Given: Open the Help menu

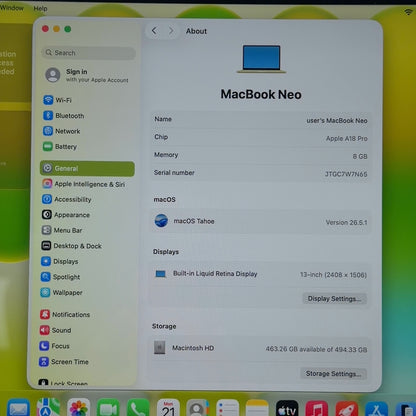Looking at the screenshot, I should [x=40, y=8].
